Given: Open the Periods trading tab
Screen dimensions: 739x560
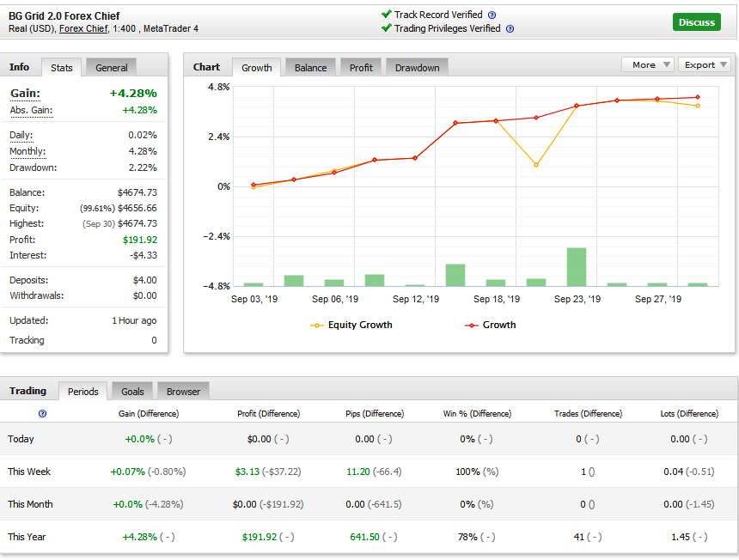Looking at the screenshot, I should click(x=83, y=392).
